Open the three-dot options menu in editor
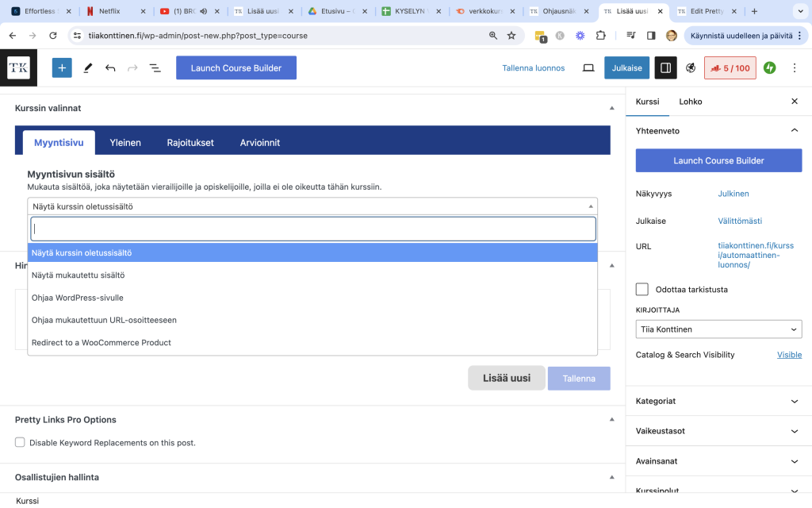The image size is (812, 508). click(x=795, y=68)
